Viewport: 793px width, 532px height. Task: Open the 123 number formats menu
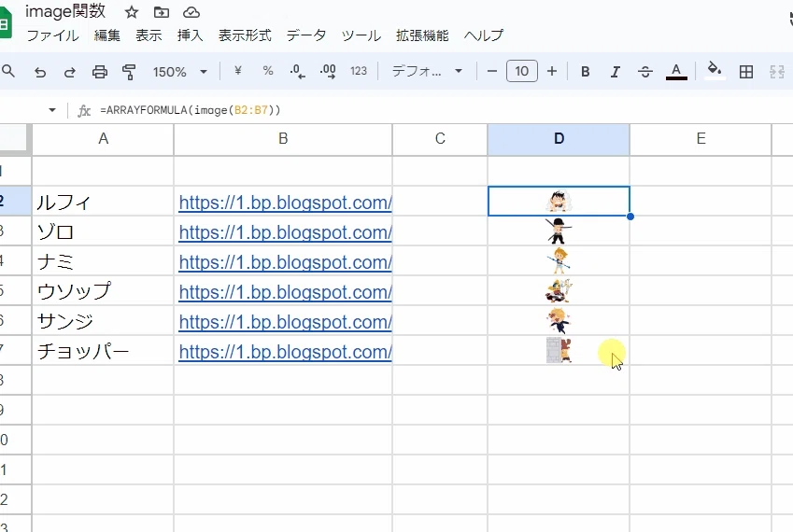[x=359, y=71]
